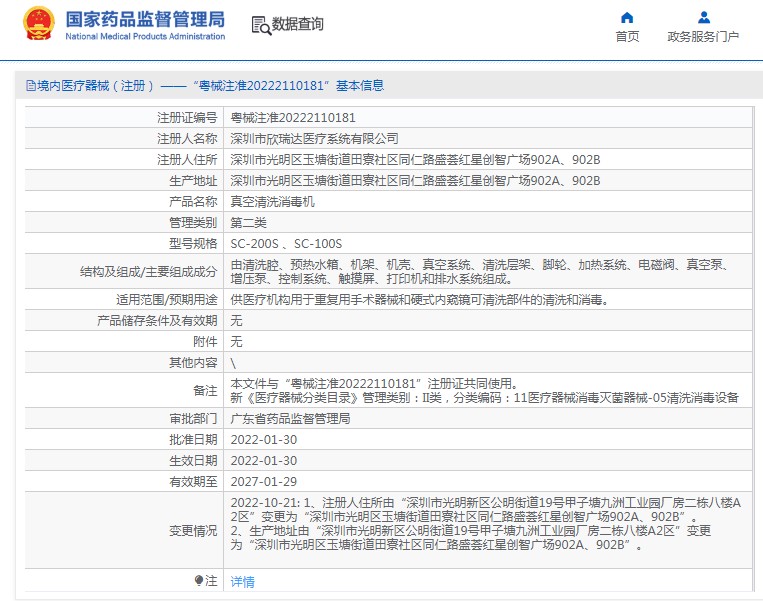Click the 注册人住所 address value

pos(415,160)
